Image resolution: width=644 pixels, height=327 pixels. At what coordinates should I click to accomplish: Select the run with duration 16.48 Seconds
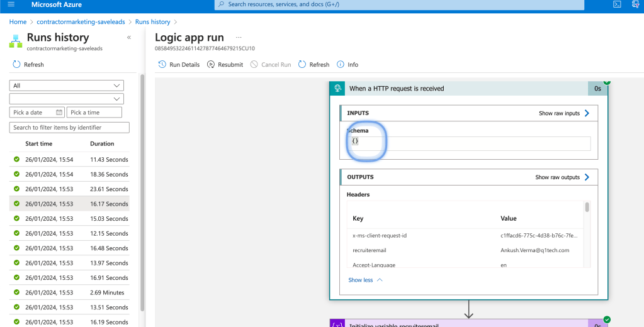coord(69,248)
